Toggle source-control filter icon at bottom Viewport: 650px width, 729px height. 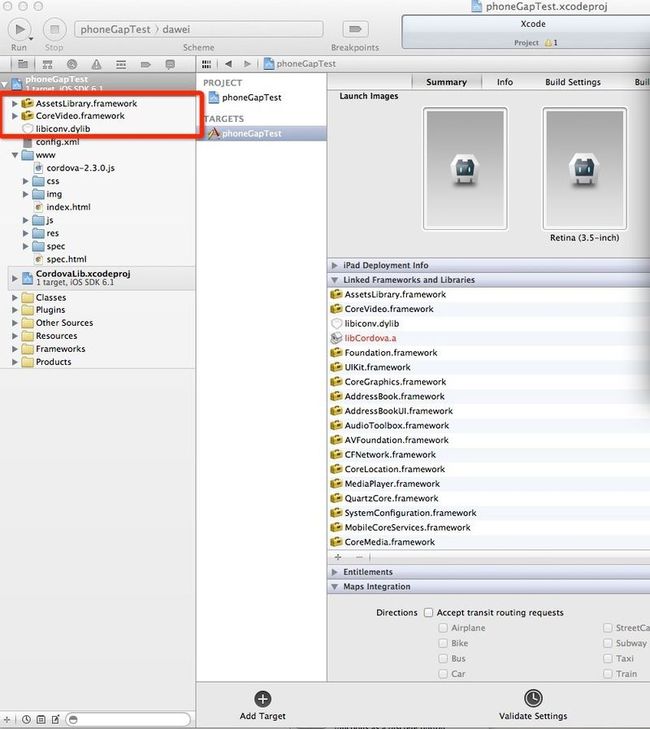coord(41,720)
